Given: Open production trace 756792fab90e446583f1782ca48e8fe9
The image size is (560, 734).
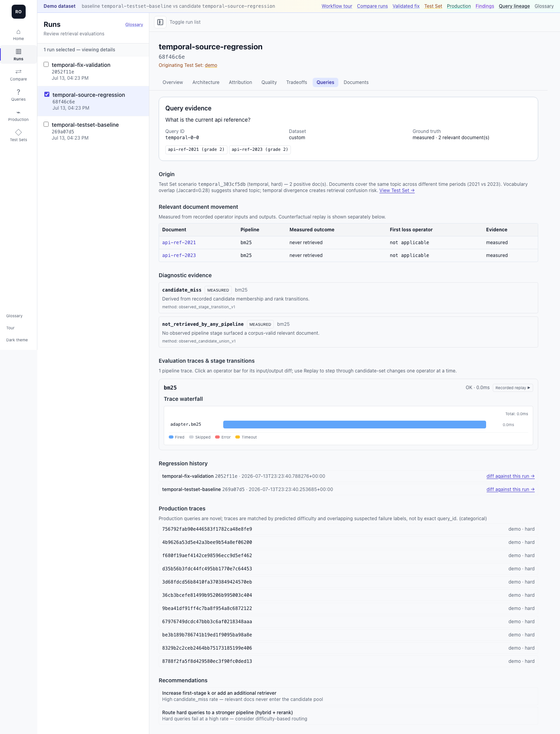Looking at the screenshot, I should click(x=348, y=529).
